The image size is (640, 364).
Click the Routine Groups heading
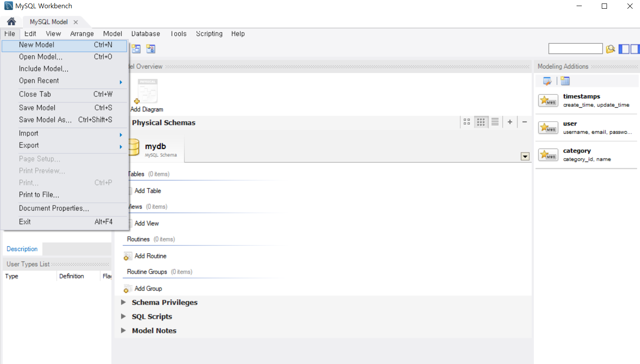tap(147, 272)
